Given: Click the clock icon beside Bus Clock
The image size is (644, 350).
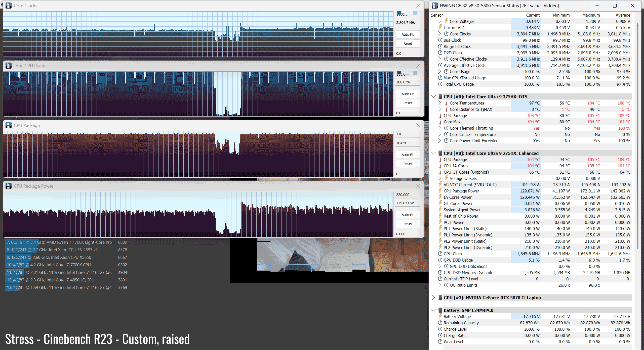Looking at the screenshot, I should click(440, 40).
